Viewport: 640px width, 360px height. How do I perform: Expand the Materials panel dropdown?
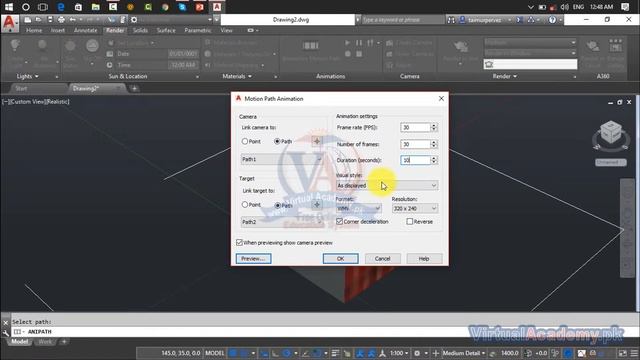[x=237, y=76]
